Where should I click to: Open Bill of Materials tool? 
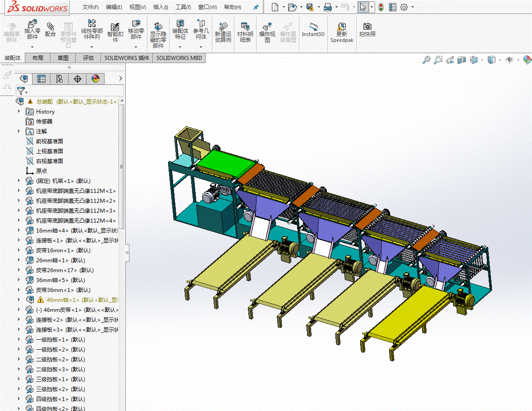[245, 32]
